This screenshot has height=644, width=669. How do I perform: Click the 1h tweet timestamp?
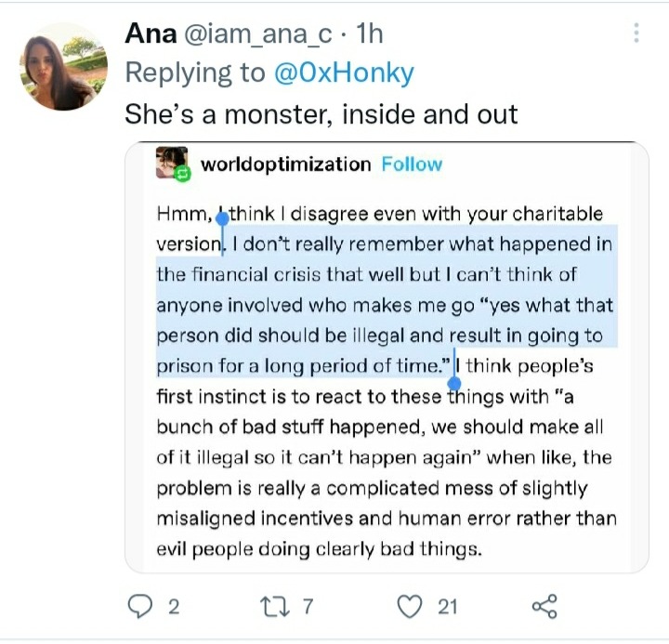coord(369,33)
